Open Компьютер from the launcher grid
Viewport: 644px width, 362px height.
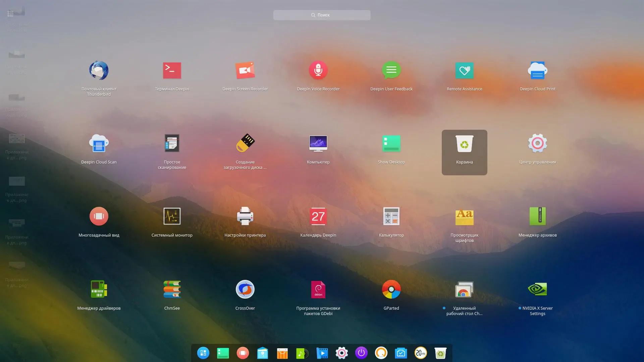click(318, 143)
